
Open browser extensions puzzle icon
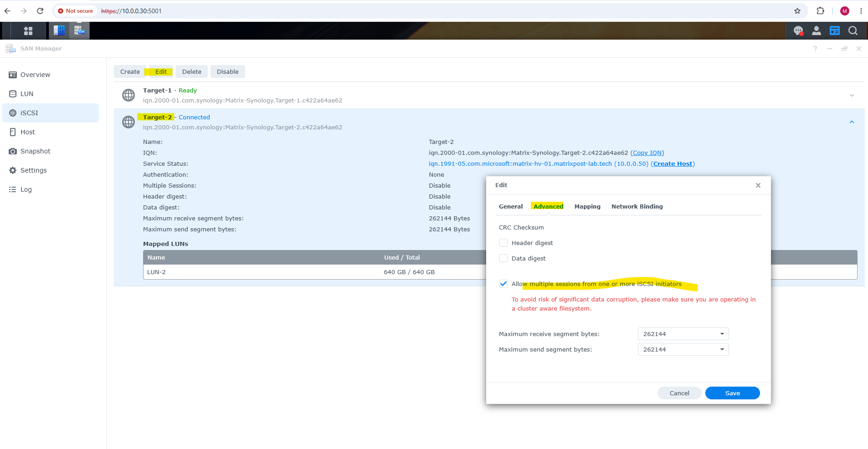click(x=821, y=11)
